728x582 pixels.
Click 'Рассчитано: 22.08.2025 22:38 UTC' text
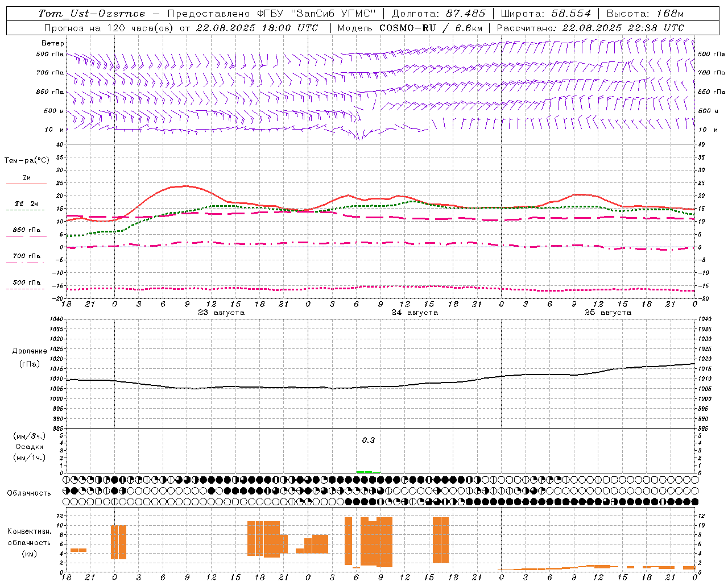[x=590, y=28]
